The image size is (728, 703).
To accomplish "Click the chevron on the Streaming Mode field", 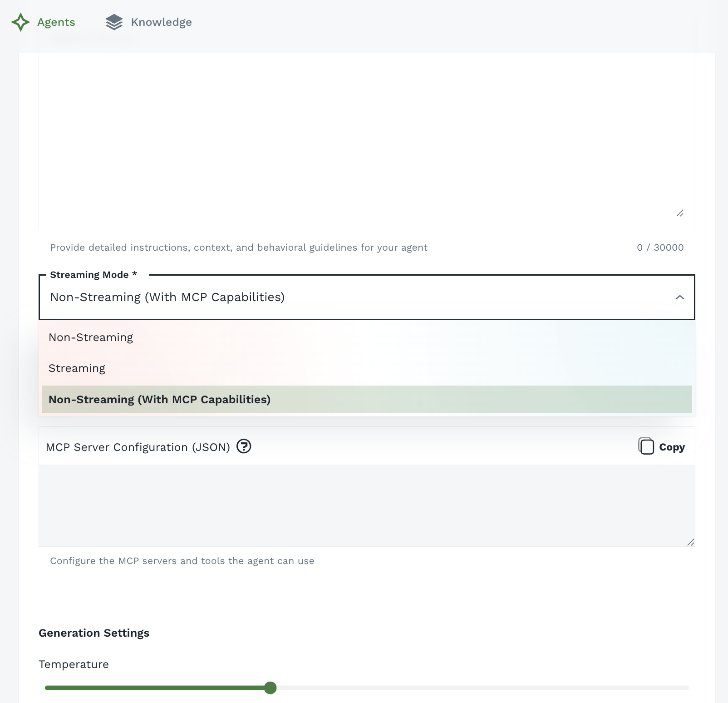I will pyautogui.click(x=679, y=297).
